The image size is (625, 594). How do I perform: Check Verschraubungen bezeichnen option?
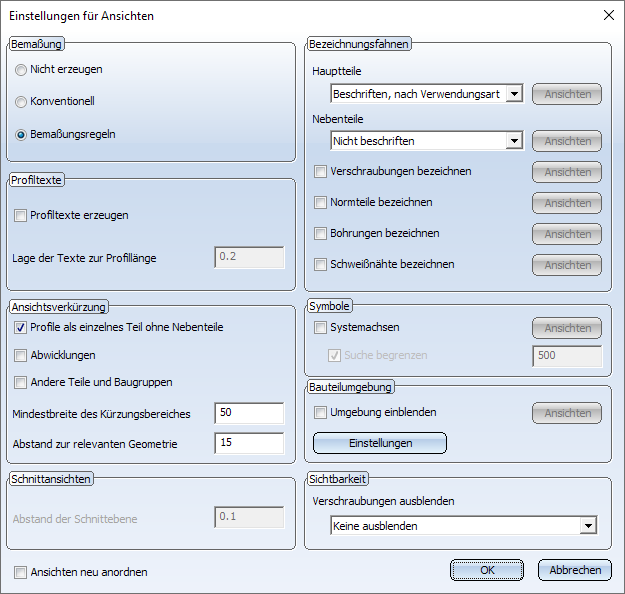[x=320, y=172]
